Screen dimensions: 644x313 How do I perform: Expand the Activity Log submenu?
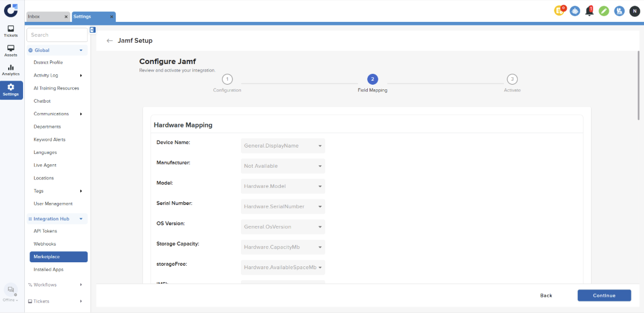(x=81, y=76)
